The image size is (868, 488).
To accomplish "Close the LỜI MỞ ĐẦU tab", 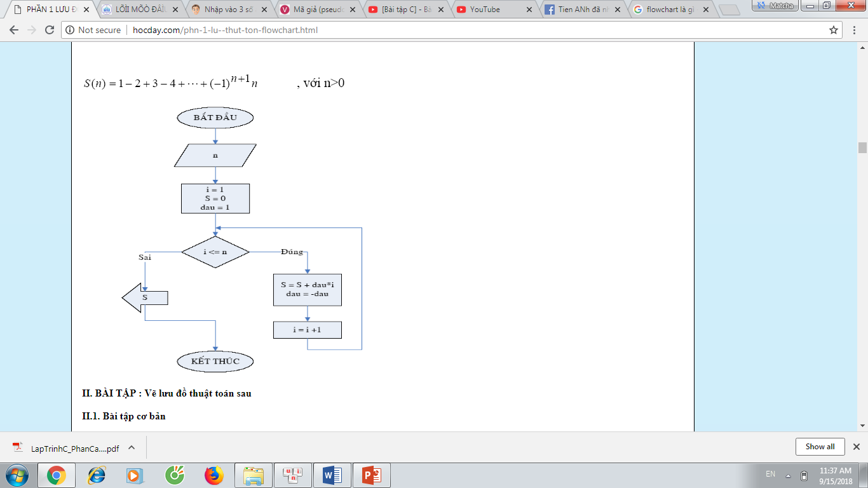I will tap(175, 10).
